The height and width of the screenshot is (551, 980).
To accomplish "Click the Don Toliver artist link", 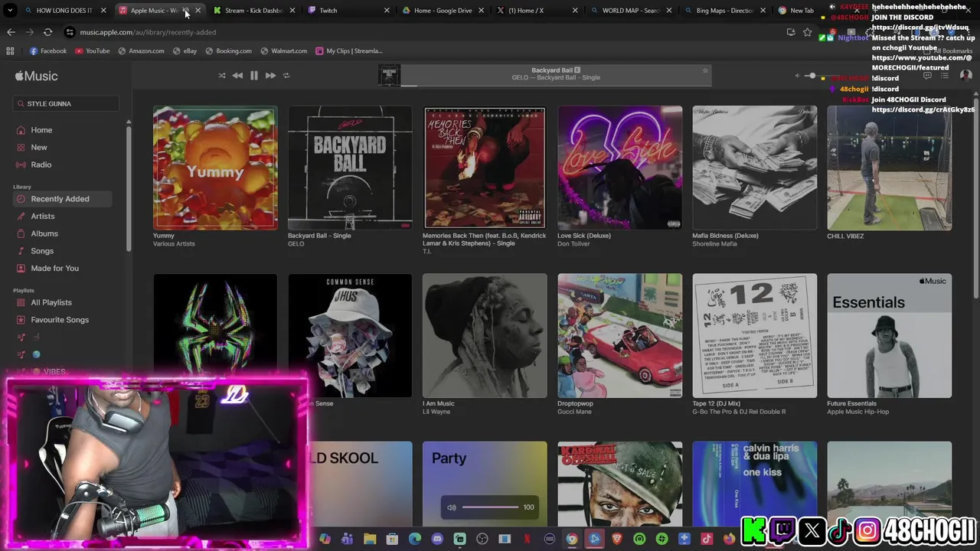I will click(x=573, y=244).
